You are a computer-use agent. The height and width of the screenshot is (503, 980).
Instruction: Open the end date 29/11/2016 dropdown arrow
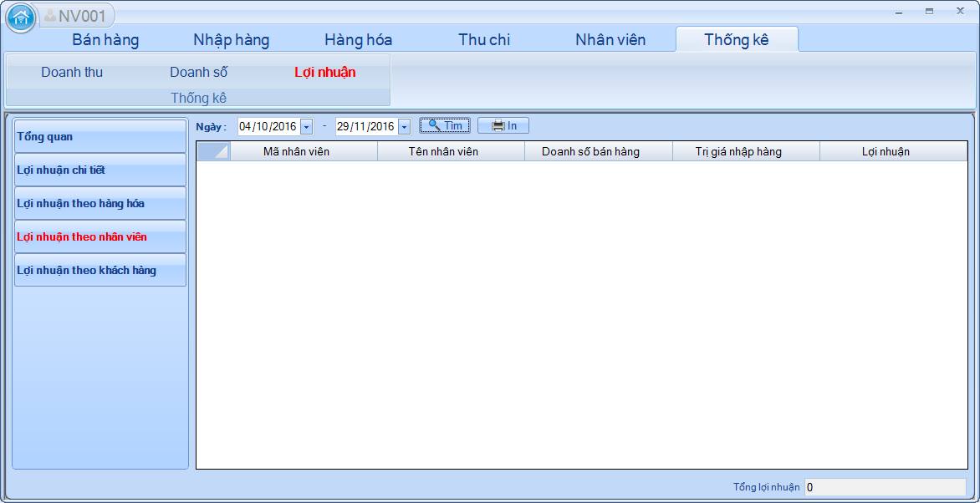click(404, 127)
